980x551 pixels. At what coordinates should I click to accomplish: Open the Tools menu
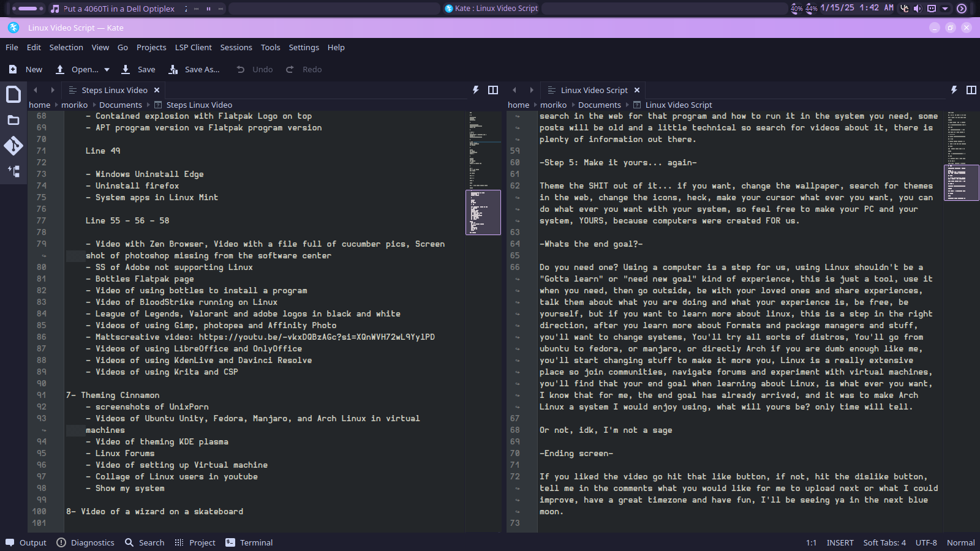[x=270, y=47]
